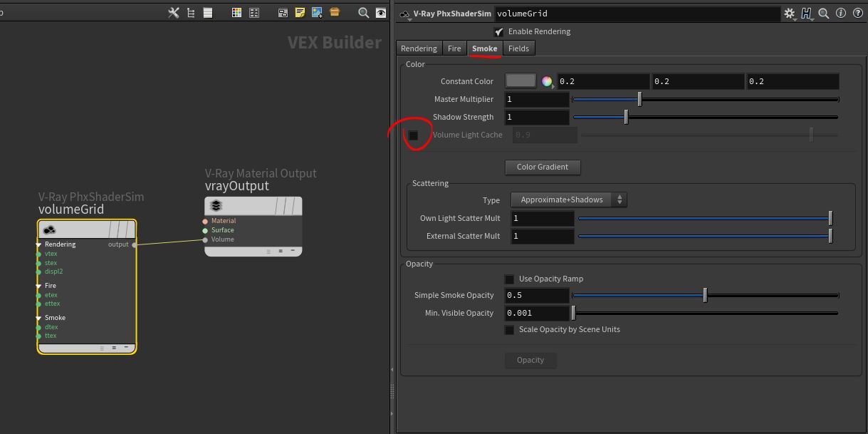Open the Rendering tab
Screen dimensions: 868x434
[419, 48]
